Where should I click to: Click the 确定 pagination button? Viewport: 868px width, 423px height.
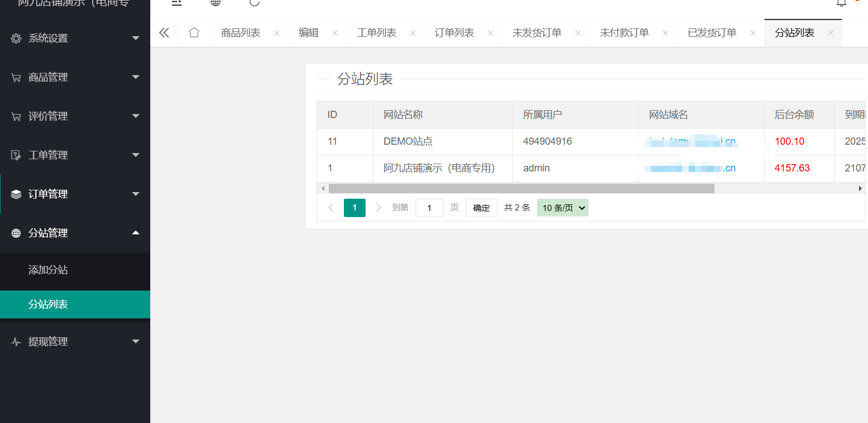(x=481, y=208)
